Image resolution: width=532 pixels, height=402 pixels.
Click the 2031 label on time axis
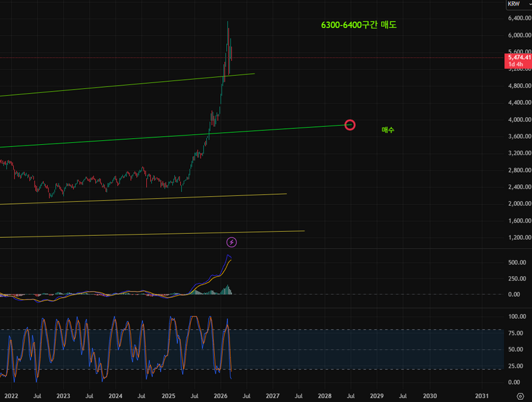point(481,395)
